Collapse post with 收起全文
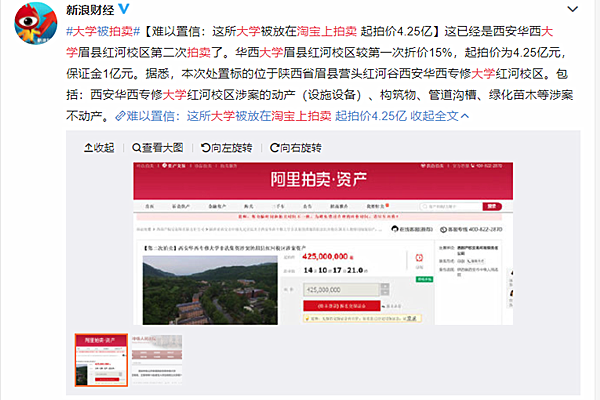 pos(439,116)
